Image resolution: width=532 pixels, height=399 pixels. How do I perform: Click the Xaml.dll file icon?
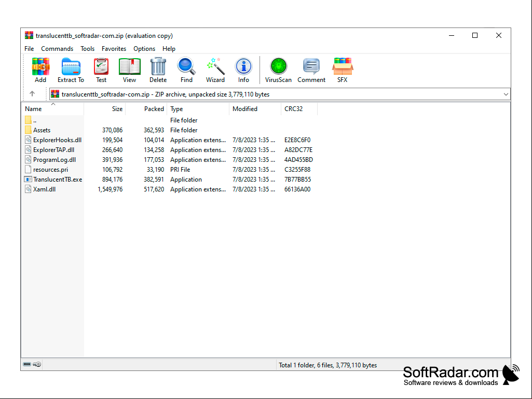coord(28,189)
